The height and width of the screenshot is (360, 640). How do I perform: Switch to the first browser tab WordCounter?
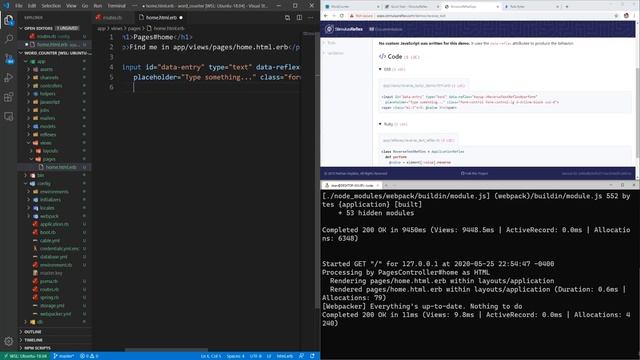point(351,7)
